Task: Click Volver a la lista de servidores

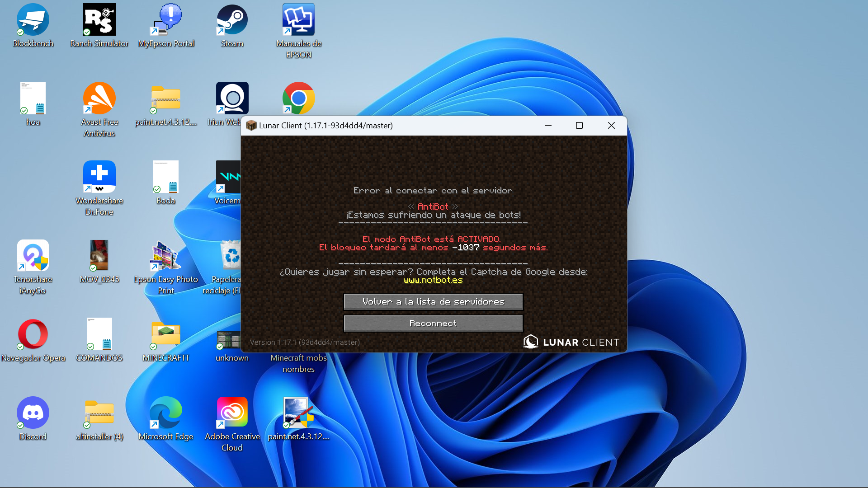Action: click(433, 302)
